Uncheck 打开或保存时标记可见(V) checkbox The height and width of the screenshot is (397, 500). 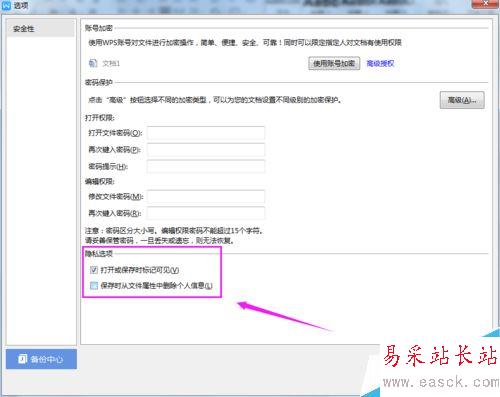(94, 270)
